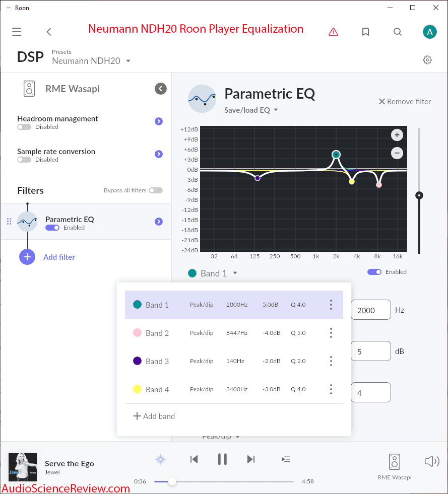Image resolution: width=448 pixels, height=494 pixels.
Task: Click the playback progress slider knob
Action: coord(172,481)
